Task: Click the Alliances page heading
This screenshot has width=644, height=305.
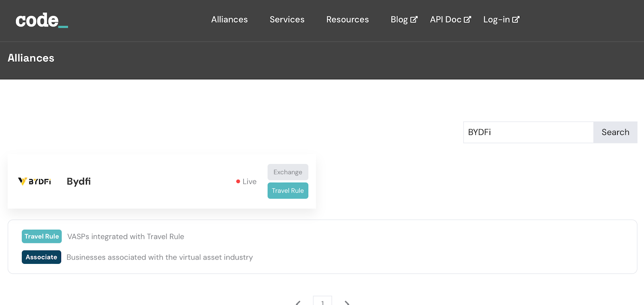Action: (x=31, y=58)
